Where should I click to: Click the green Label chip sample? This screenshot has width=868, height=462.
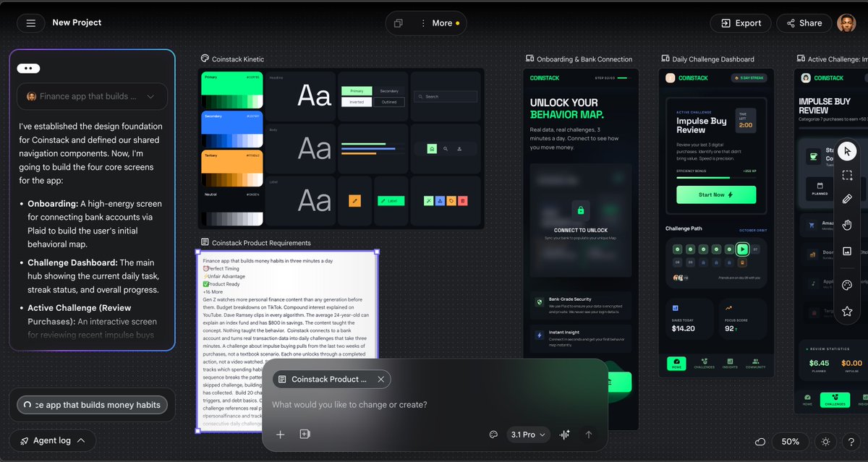(391, 200)
